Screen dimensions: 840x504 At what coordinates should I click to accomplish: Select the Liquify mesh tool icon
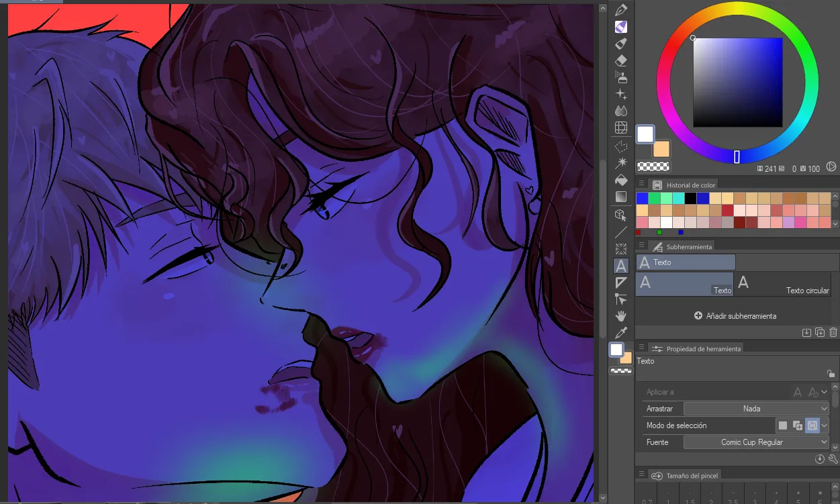click(x=621, y=128)
